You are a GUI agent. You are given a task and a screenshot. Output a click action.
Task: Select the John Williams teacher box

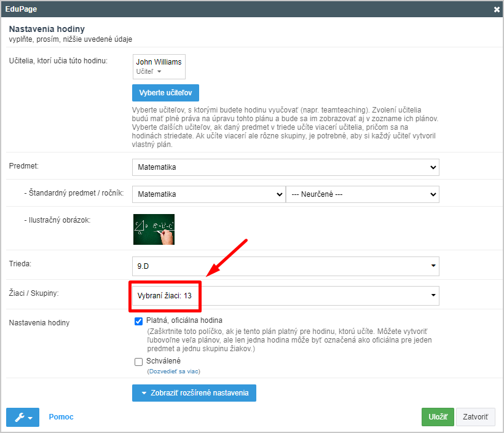tap(159, 66)
